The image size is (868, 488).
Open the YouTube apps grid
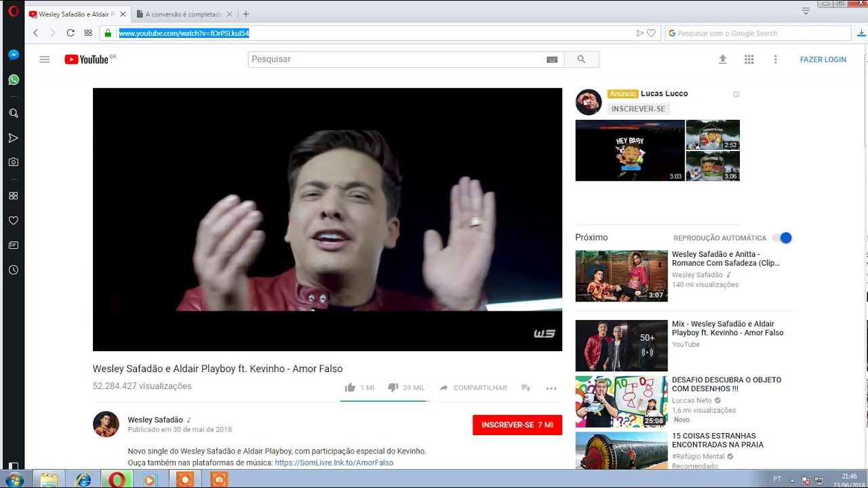tap(749, 60)
